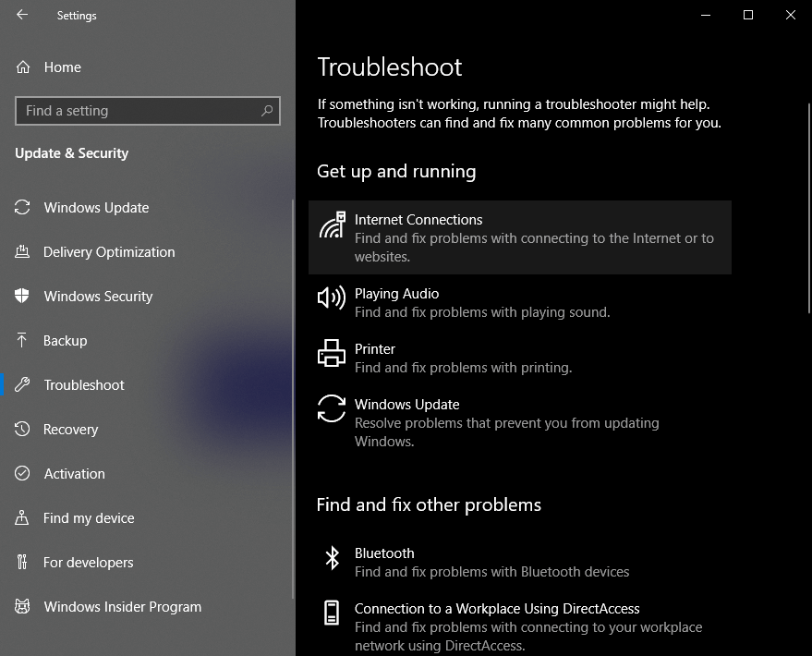Click the Bluetooth icon under other problems
Image resolution: width=812 pixels, height=656 pixels.
(331, 556)
